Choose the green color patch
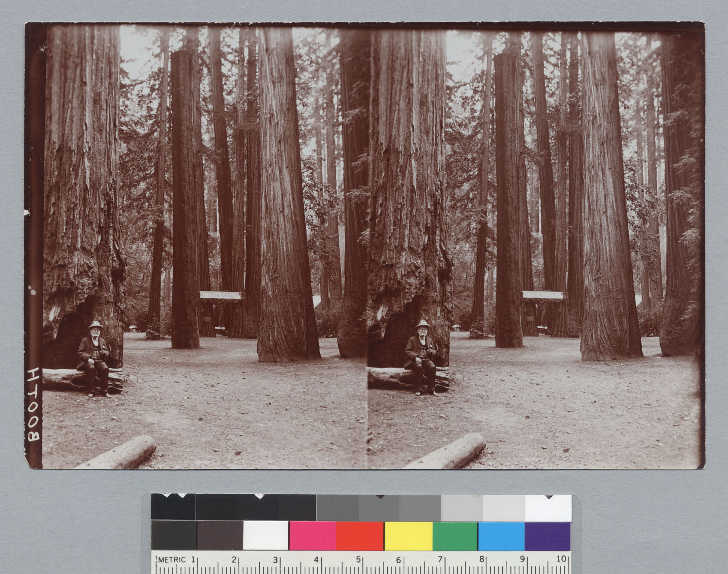 (455, 536)
